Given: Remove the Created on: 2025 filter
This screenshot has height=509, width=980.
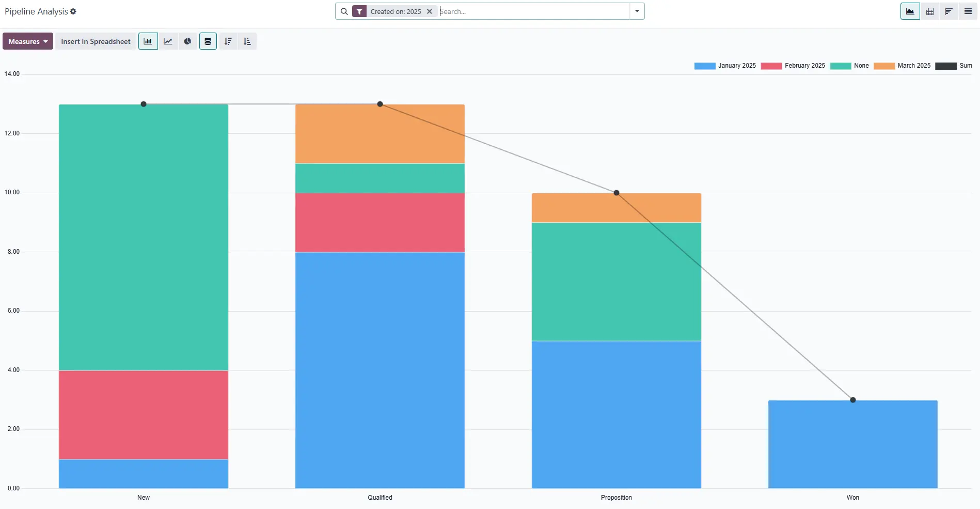Looking at the screenshot, I should tap(430, 11).
